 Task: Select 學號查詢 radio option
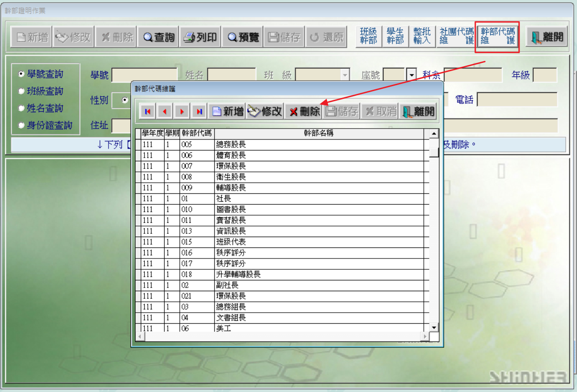[21, 74]
